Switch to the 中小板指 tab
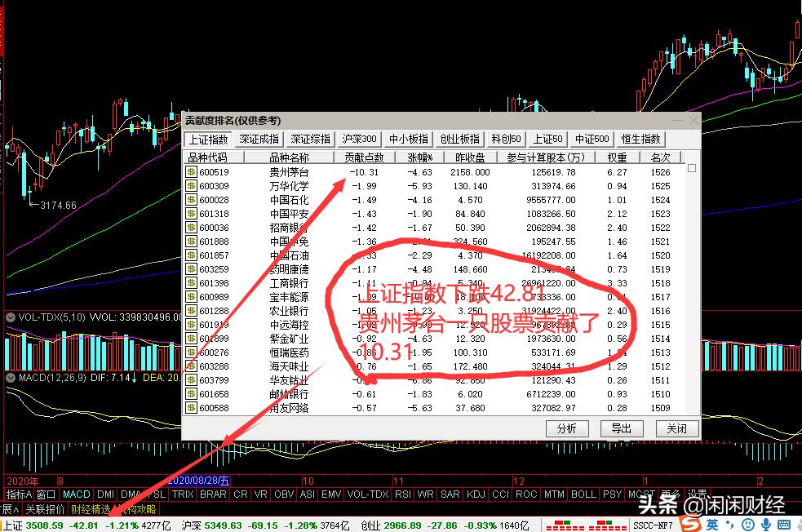 (409, 139)
